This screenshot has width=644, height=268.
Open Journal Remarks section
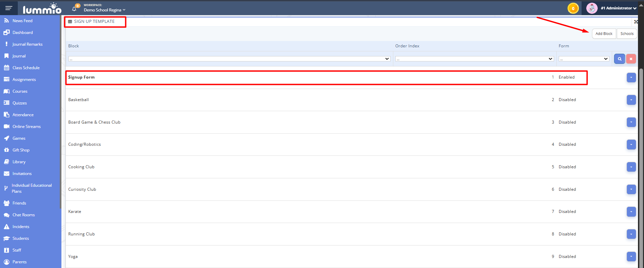pos(28,44)
